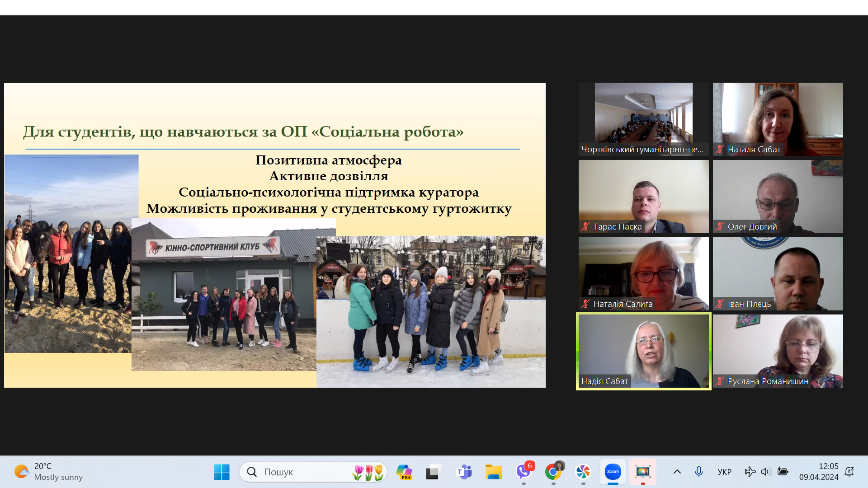Open Microsoft Teams taskbar icon
The image size is (868, 488).
[x=464, y=472]
